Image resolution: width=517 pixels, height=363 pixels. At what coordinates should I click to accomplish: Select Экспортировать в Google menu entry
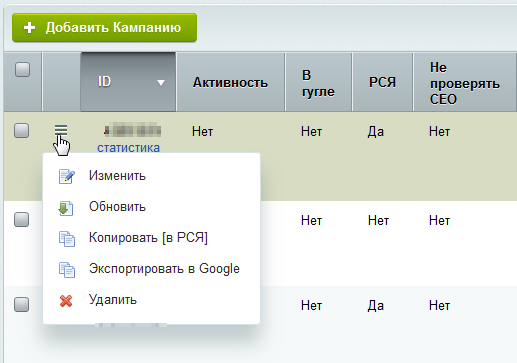click(151, 269)
